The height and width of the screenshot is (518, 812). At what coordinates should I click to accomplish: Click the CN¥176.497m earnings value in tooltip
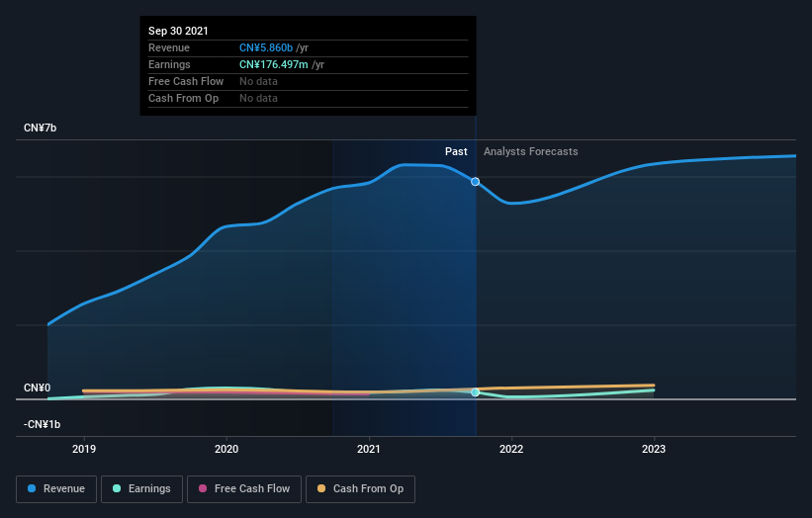(x=273, y=64)
